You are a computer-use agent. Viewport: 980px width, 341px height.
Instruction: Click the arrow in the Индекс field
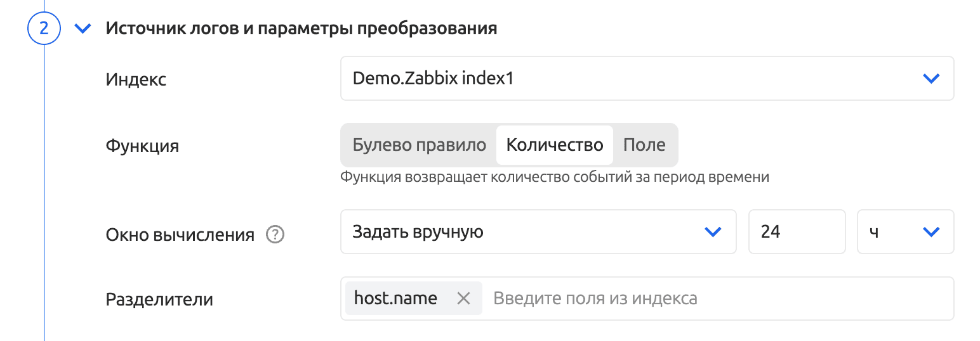coord(930,79)
